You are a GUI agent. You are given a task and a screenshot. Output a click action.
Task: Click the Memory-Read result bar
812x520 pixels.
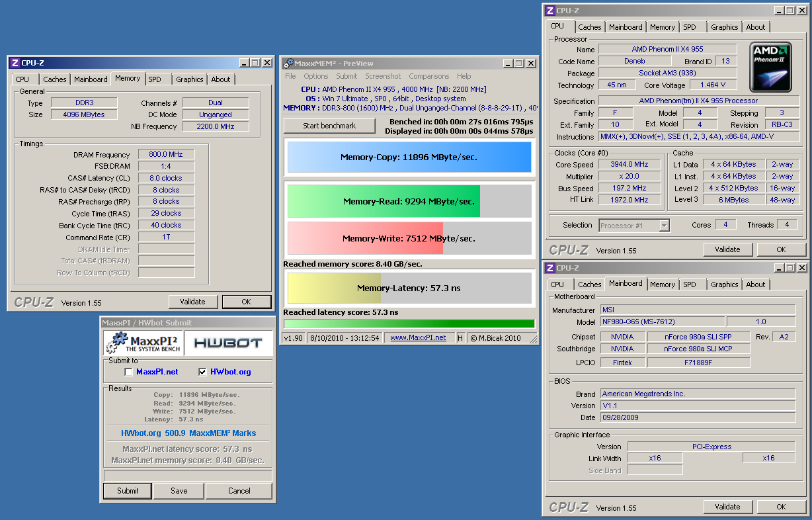(409, 201)
